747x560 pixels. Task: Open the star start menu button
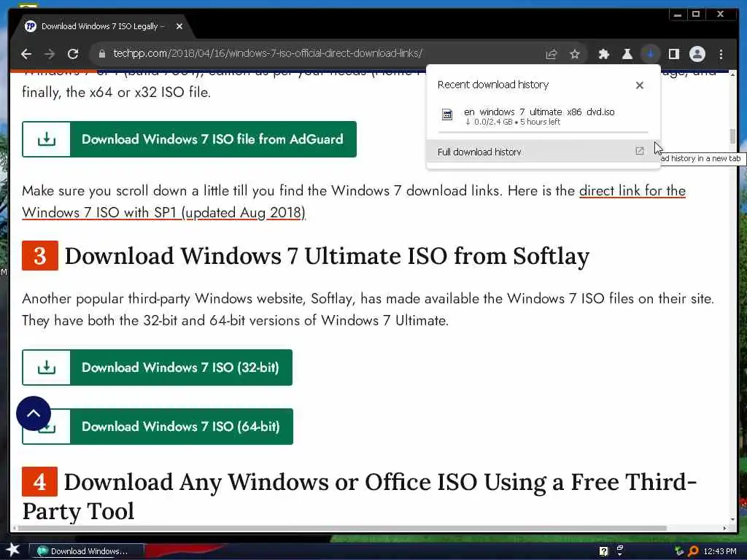[x=13, y=550]
